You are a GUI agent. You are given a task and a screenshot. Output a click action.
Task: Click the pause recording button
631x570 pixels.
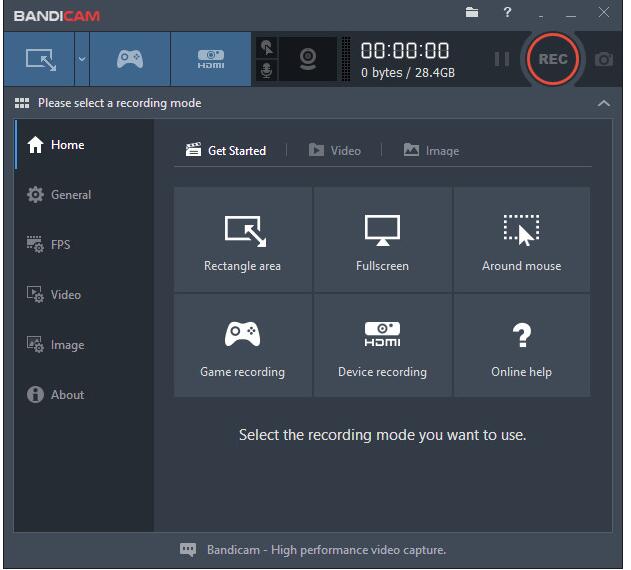502,59
